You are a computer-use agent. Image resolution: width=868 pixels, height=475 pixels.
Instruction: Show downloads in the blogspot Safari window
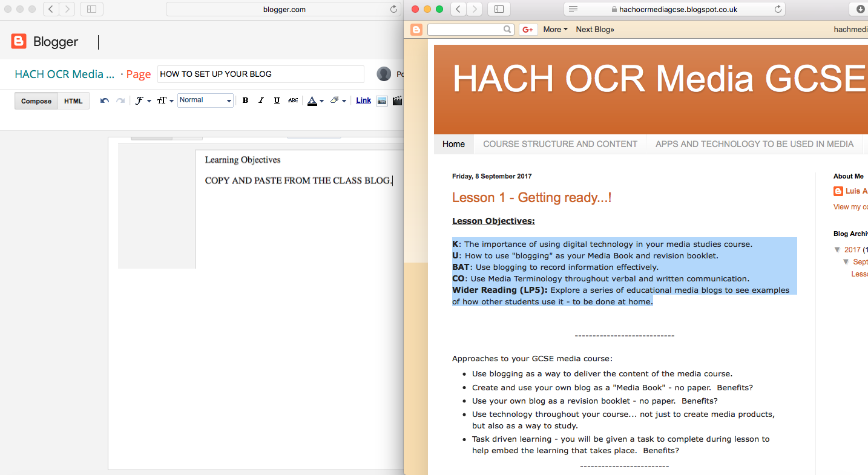pyautogui.click(x=860, y=9)
